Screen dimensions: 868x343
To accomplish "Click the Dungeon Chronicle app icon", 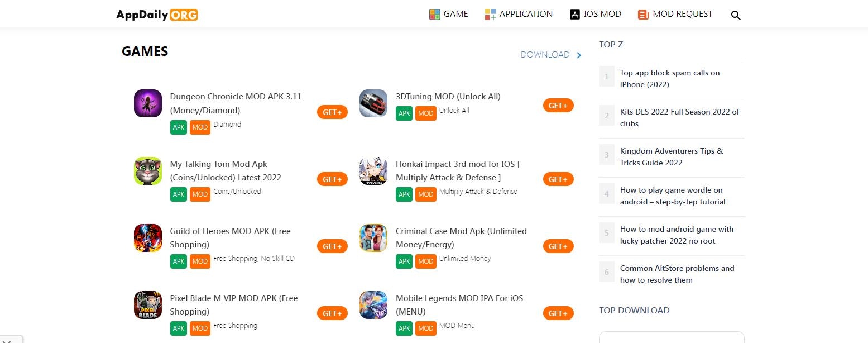I will click(x=148, y=103).
